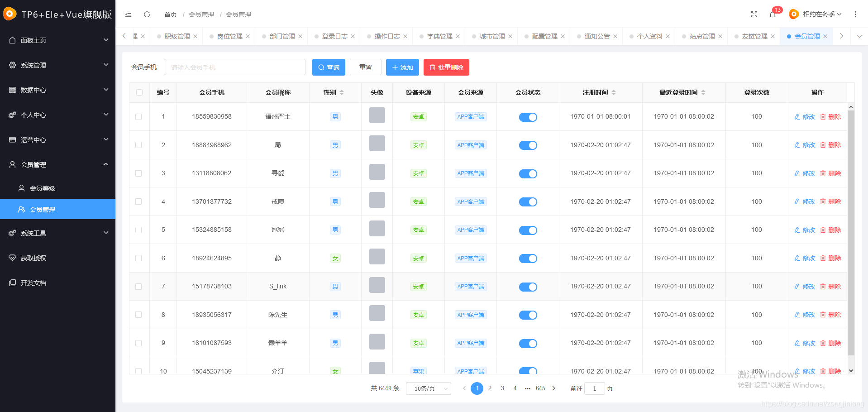Open the 开发文档 sidebar item

pos(58,283)
